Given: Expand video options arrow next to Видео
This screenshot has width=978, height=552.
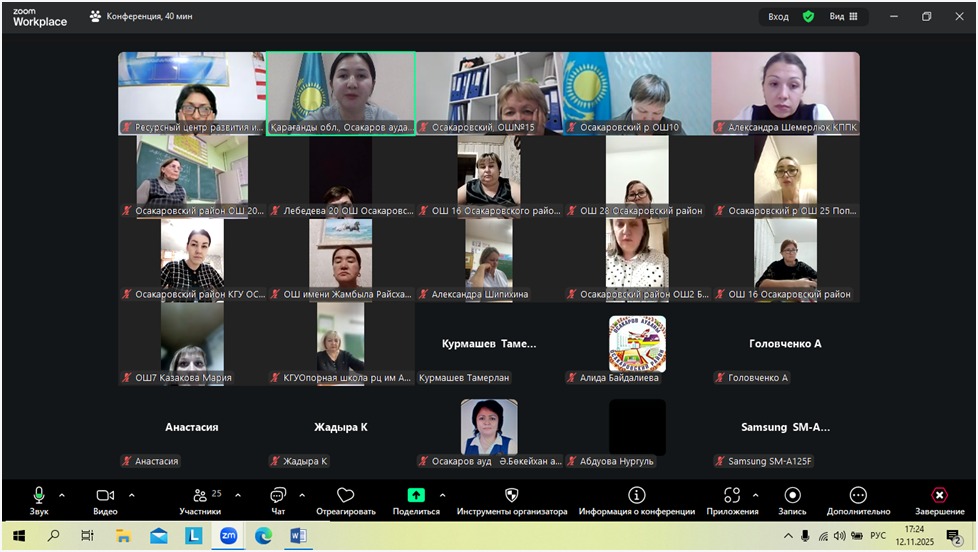Looking at the screenshot, I should click(x=132, y=495).
